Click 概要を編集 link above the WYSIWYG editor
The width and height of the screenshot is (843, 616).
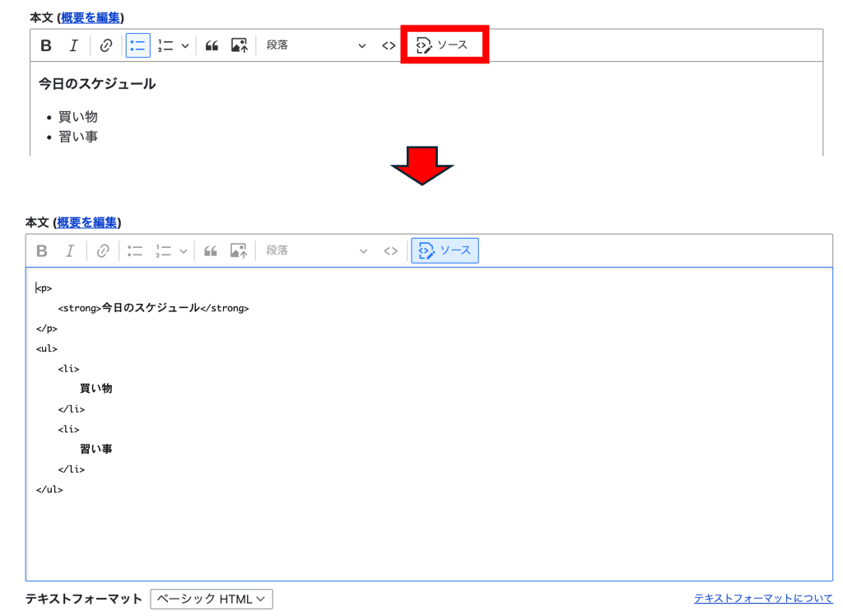pyautogui.click(x=91, y=17)
